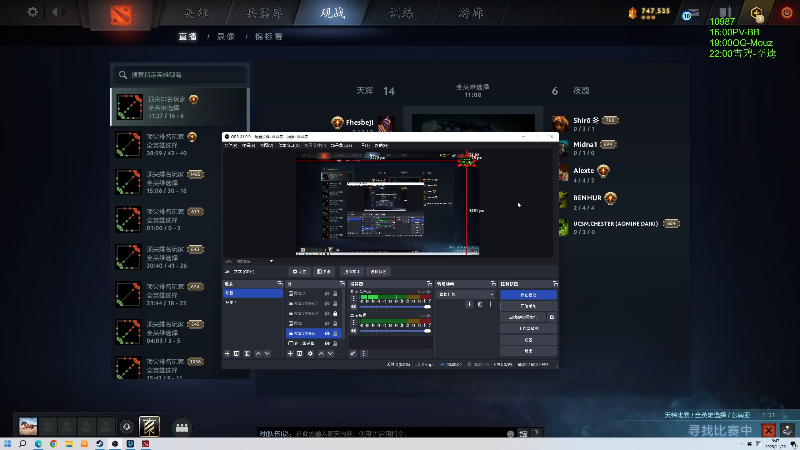Open source properties gear in OBS
800x450 pixels.
[x=310, y=354]
